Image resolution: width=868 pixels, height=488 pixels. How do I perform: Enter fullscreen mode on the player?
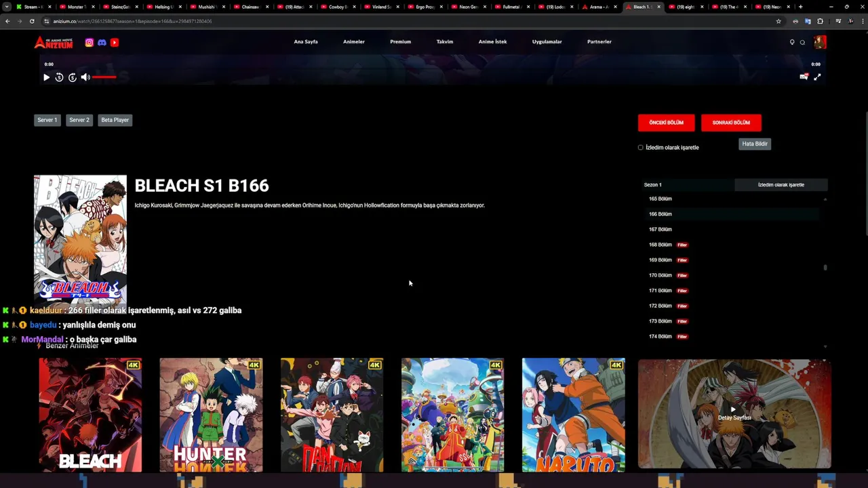(817, 77)
